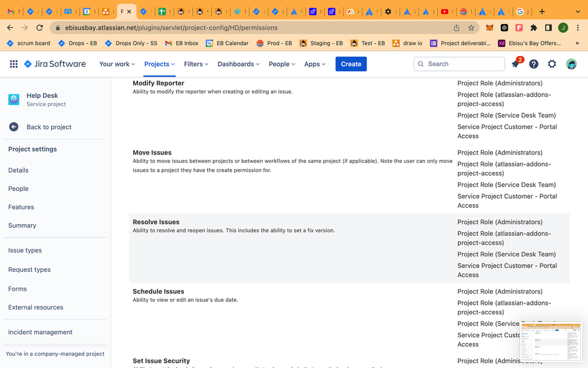Open the notifications bell icon
This screenshot has width=588, height=368.
(x=516, y=64)
